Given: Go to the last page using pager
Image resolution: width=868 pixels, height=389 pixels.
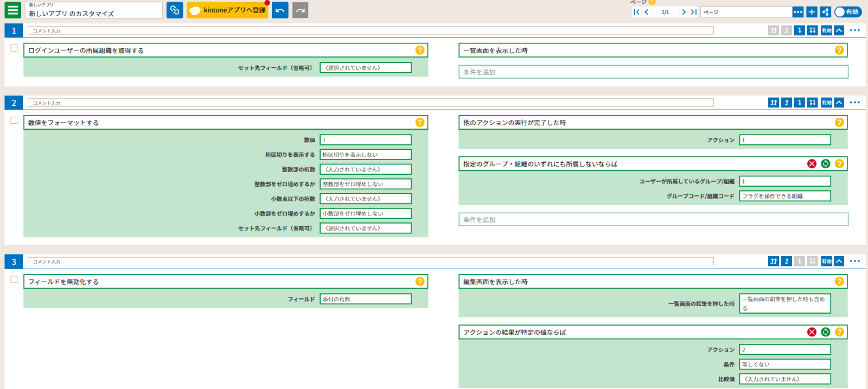Looking at the screenshot, I should [693, 12].
